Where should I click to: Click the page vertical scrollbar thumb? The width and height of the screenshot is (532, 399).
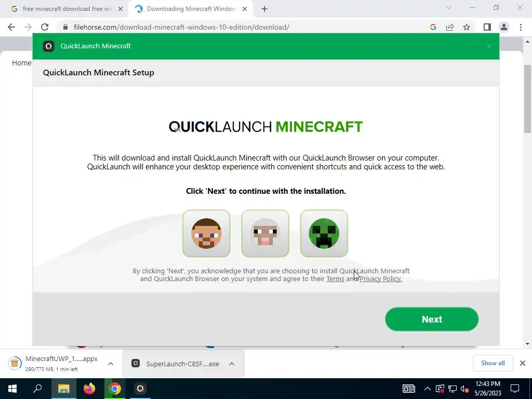[527, 98]
